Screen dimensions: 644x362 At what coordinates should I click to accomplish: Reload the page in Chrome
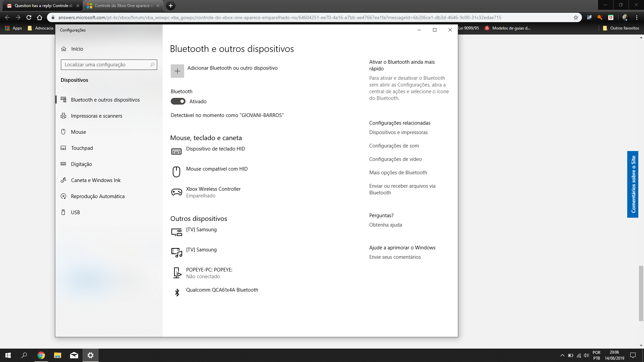pos(29,17)
